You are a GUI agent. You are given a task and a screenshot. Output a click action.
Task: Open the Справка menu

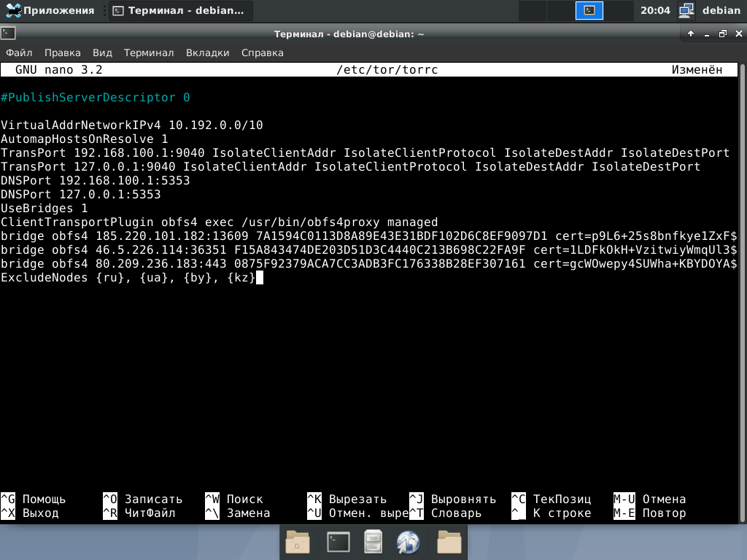pyautogui.click(x=262, y=52)
